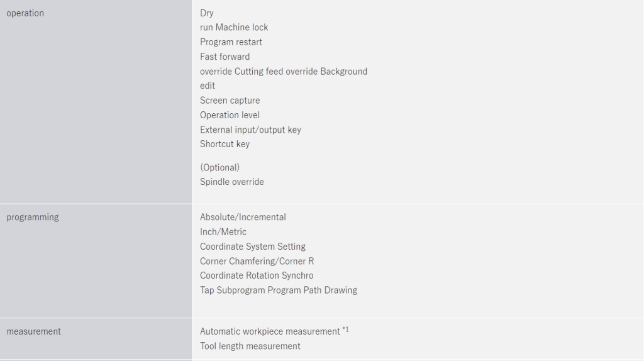This screenshot has height=361, width=644.
Task: Click the 'Dry' text line
Action: [207, 13]
